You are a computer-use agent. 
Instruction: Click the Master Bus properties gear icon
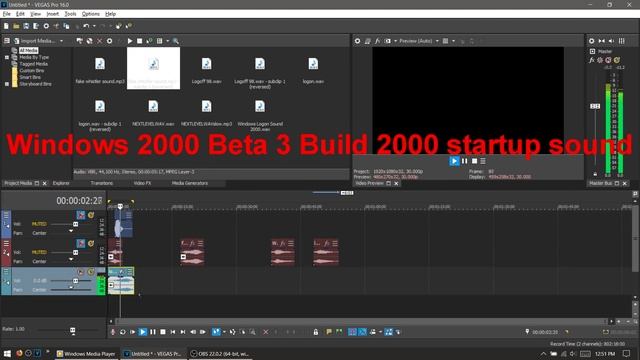pos(591,41)
